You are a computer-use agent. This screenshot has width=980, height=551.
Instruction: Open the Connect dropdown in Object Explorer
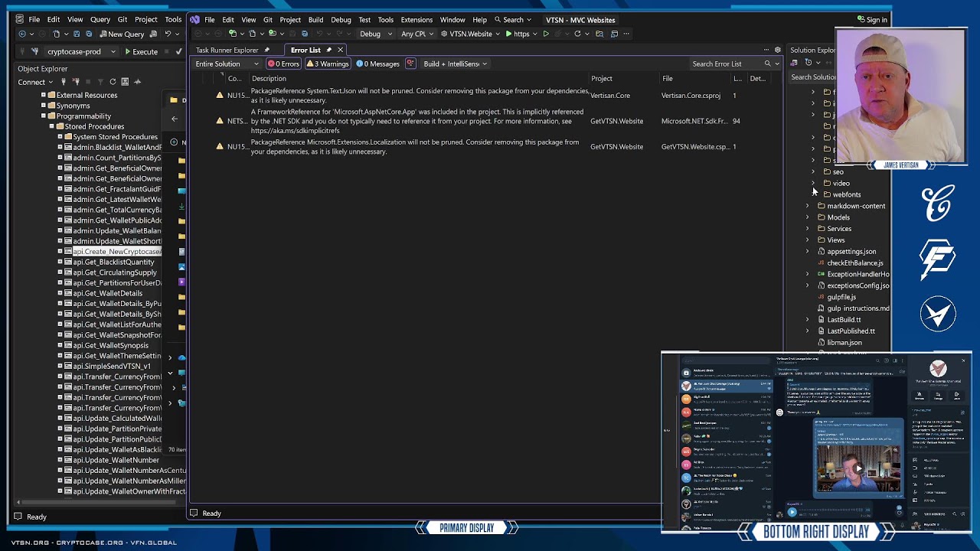(35, 82)
